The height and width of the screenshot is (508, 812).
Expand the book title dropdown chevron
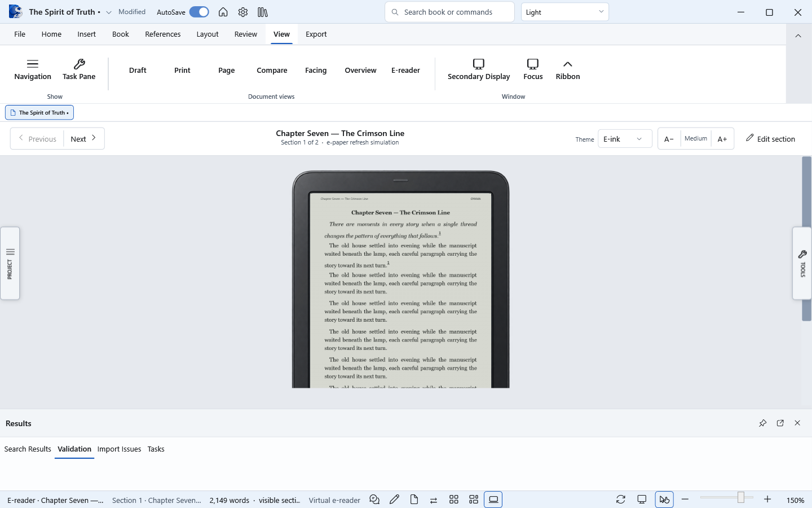(x=109, y=12)
